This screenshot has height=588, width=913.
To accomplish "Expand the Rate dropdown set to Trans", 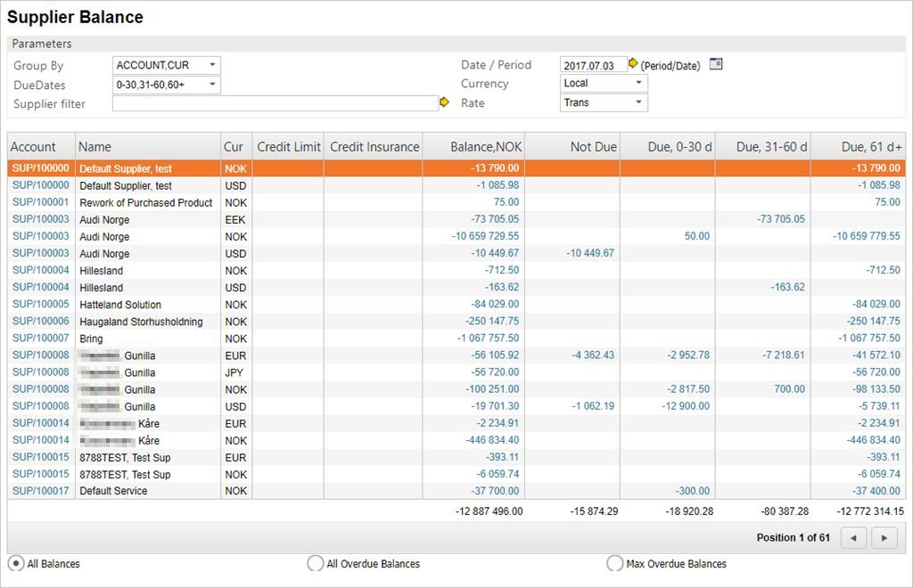I will point(638,102).
